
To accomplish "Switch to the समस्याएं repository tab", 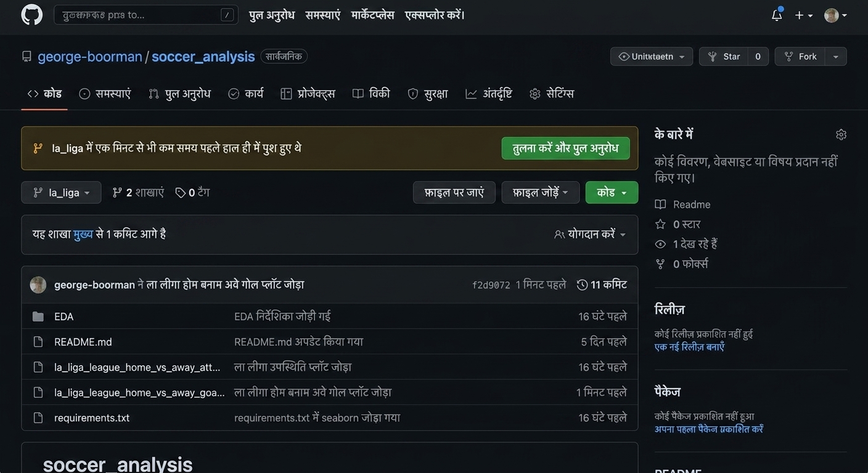I will [105, 94].
